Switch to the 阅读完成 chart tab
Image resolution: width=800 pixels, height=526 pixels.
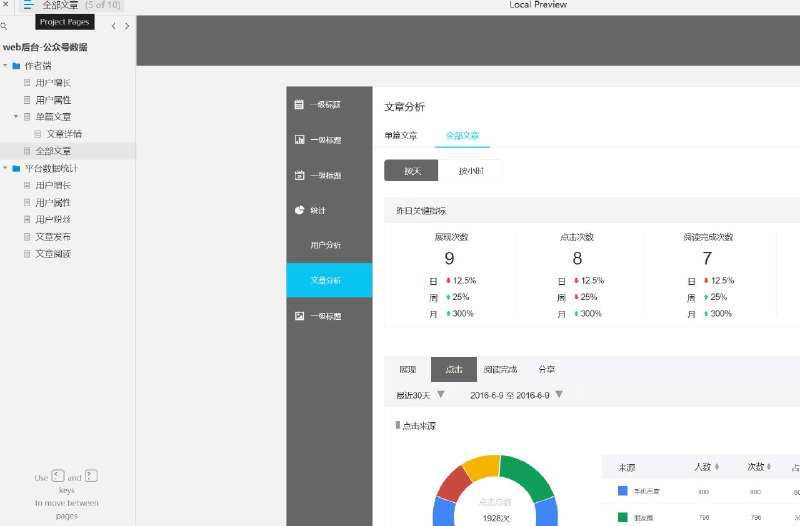coord(500,369)
